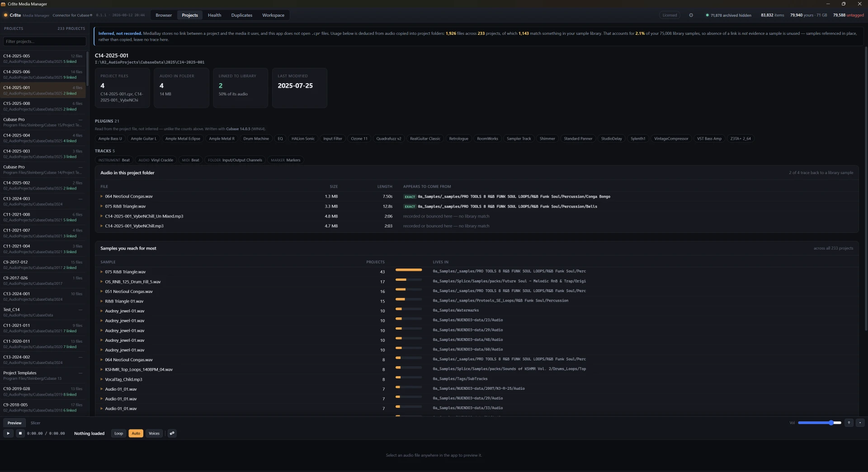Click the 83,832 items count

pyautogui.click(x=772, y=15)
